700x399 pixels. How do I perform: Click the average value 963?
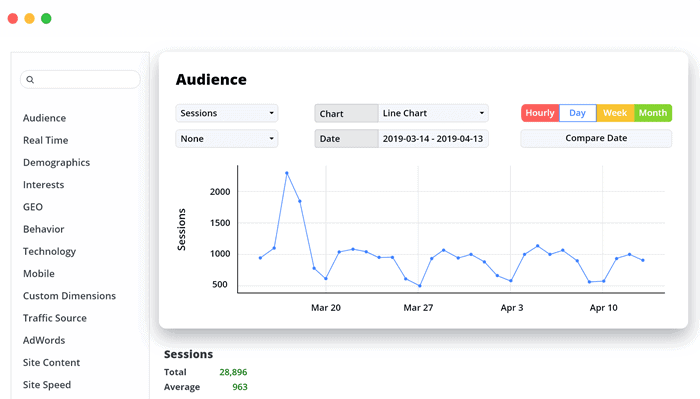pyautogui.click(x=240, y=387)
